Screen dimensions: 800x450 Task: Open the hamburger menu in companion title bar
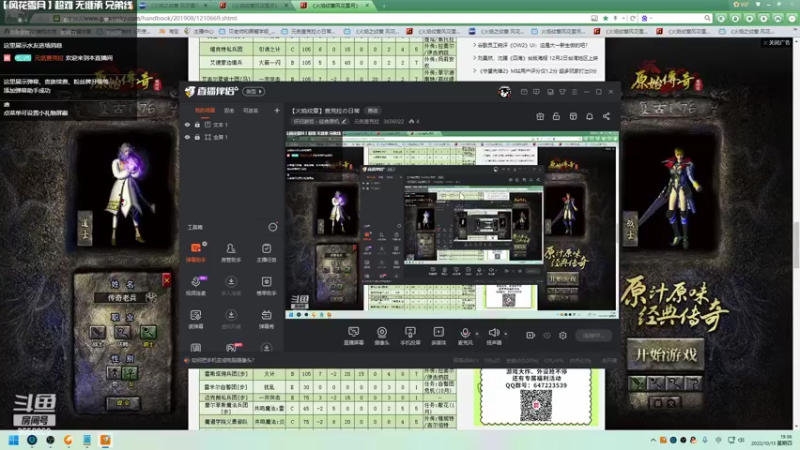click(x=574, y=92)
